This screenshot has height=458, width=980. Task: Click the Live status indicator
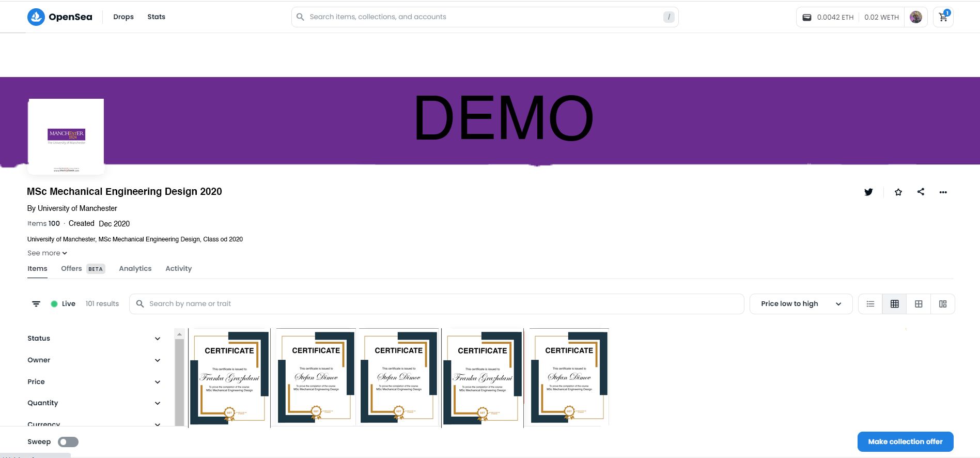click(63, 304)
